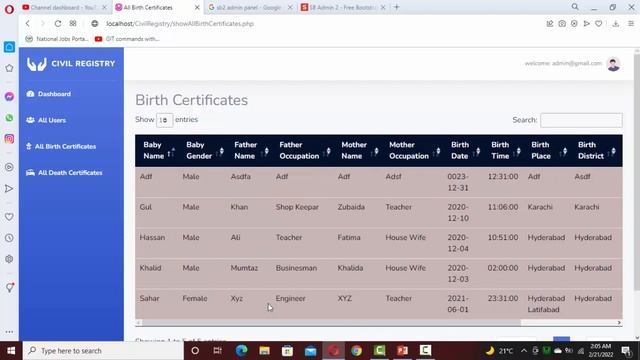
Task: Sort table by Mother Occupation column
Action: tap(413, 150)
